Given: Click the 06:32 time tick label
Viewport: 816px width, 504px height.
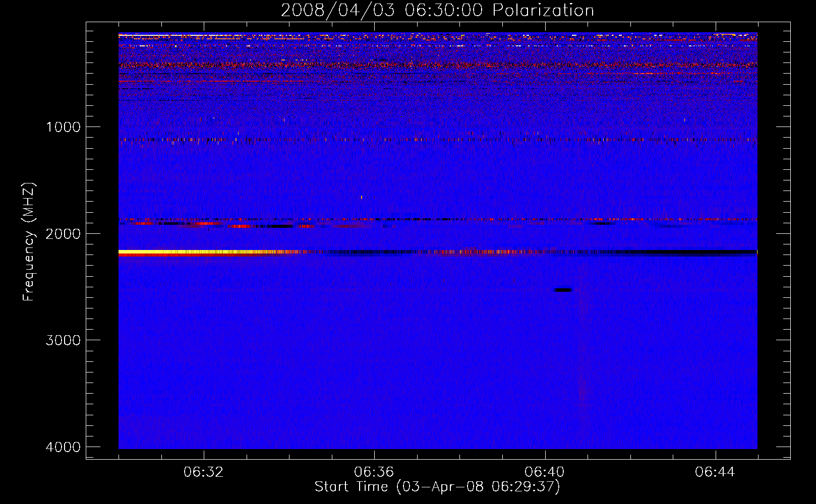Looking at the screenshot, I should (x=204, y=472).
